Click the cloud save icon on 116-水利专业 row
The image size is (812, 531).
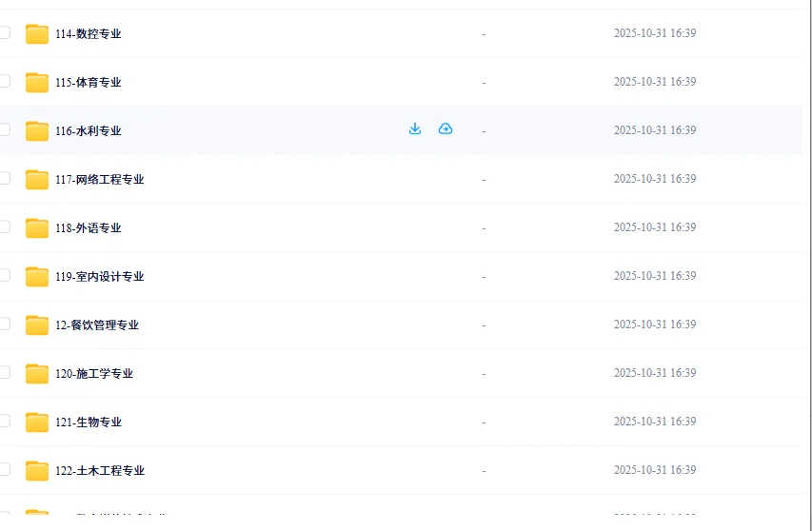446,128
